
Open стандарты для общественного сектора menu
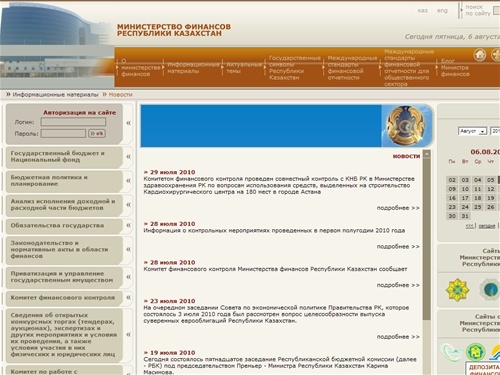click(x=409, y=68)
